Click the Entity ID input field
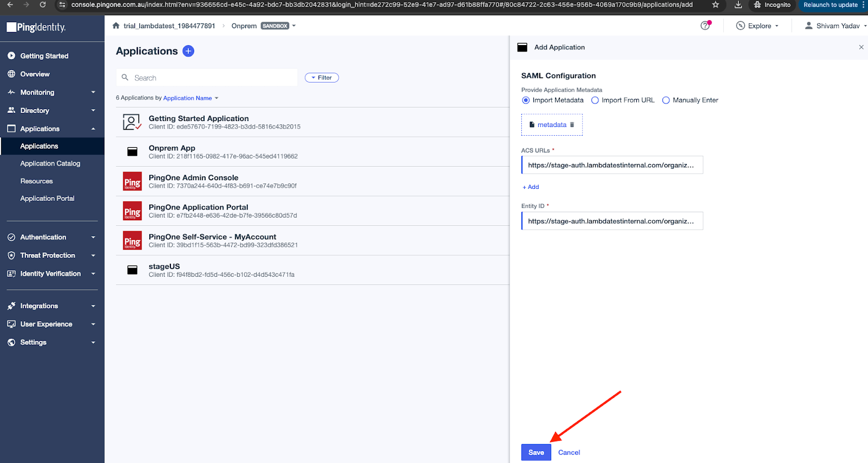This screenshot has width=868, height=463. [612, 221]
